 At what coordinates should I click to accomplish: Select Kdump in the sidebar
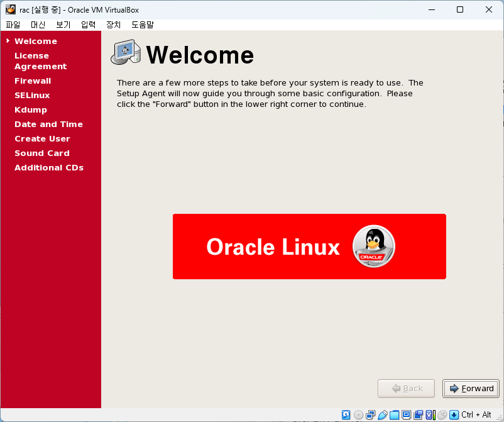(31, 109)
